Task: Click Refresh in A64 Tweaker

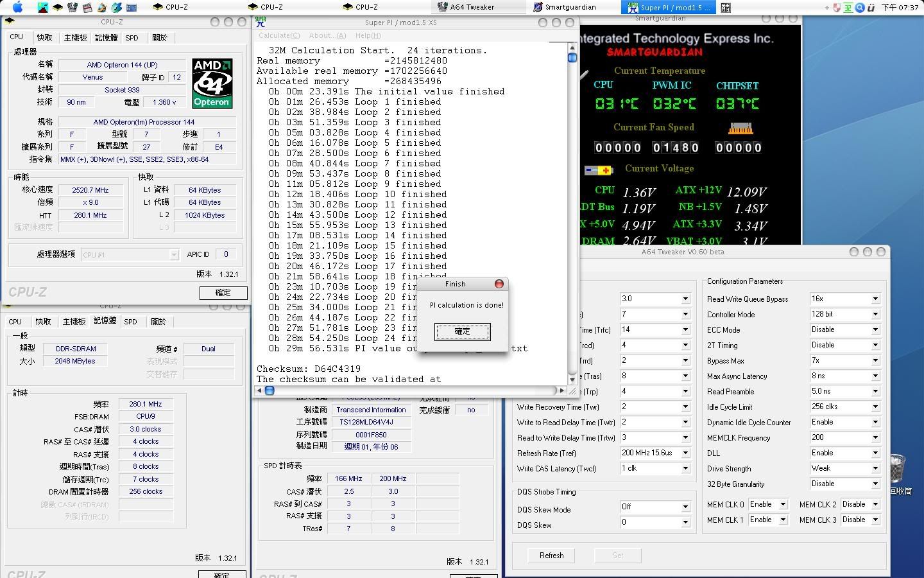Action: coord(551,556)
